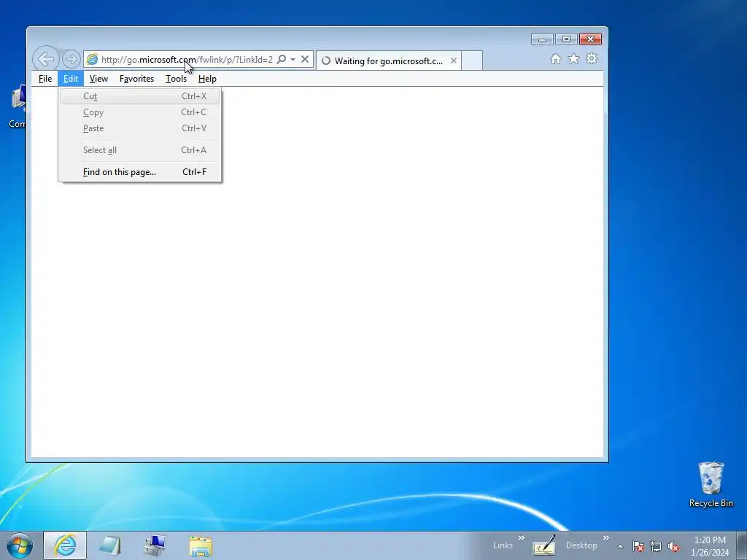The image size is (747, 560).
Task: Open Tools with the gear icon
Action: pos(592,58)
